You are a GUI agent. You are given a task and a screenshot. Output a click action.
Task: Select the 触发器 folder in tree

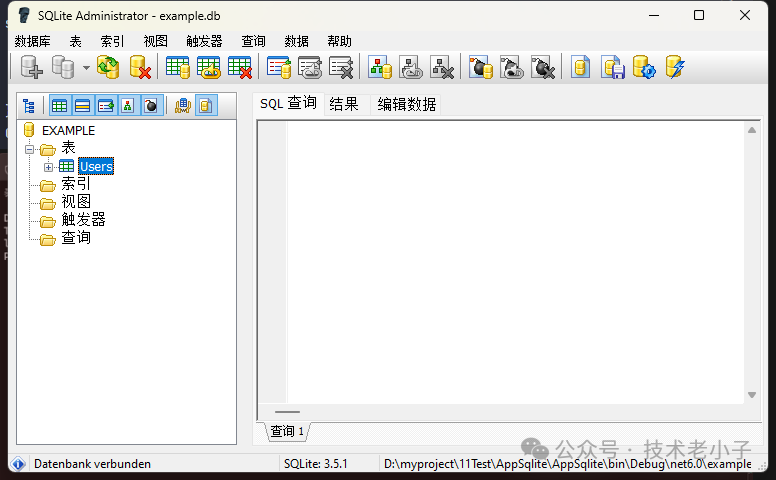click(83, 220)
